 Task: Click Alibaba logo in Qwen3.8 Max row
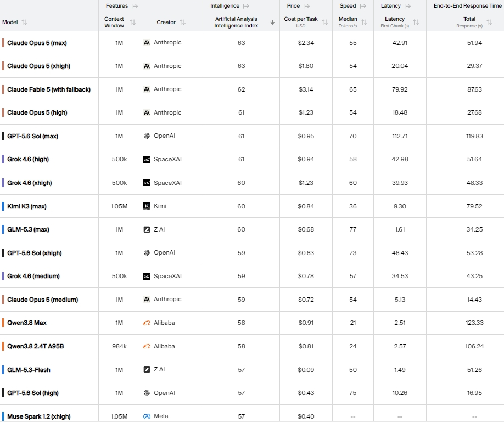147,323
